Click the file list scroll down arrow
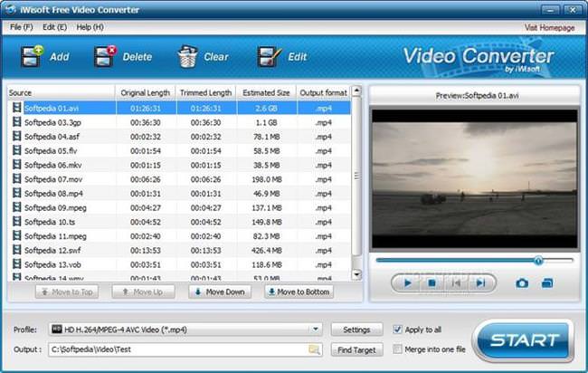588x373 pixels. coord(356,275)
